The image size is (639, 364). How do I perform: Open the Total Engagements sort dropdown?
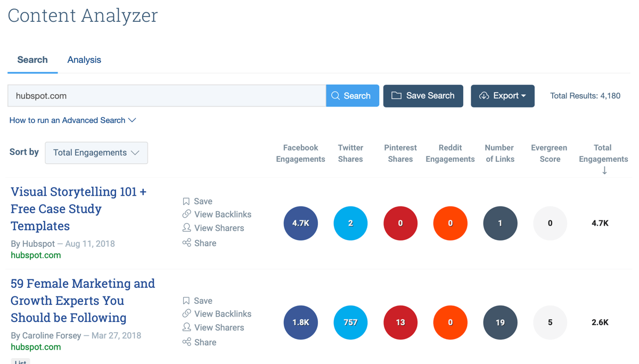point(96,153)
